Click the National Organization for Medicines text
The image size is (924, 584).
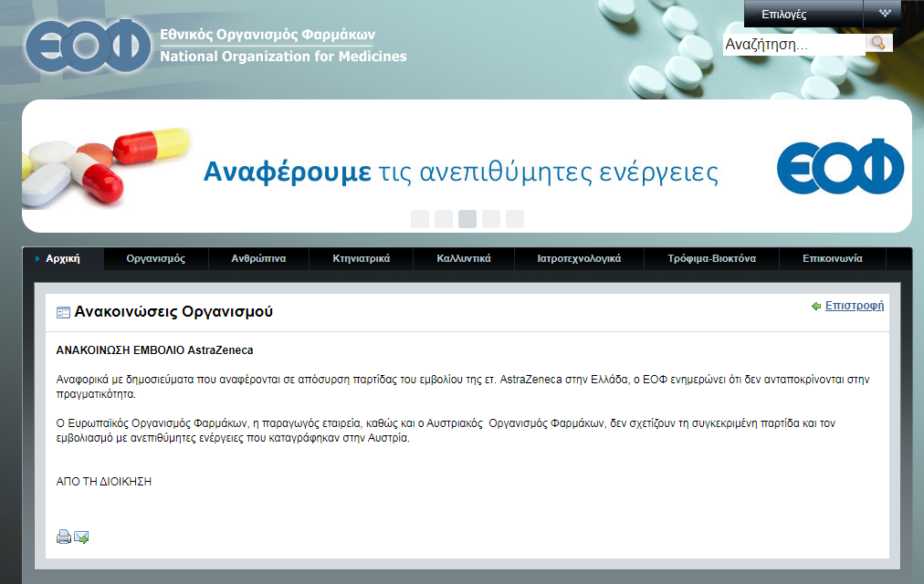coord(283,57)
